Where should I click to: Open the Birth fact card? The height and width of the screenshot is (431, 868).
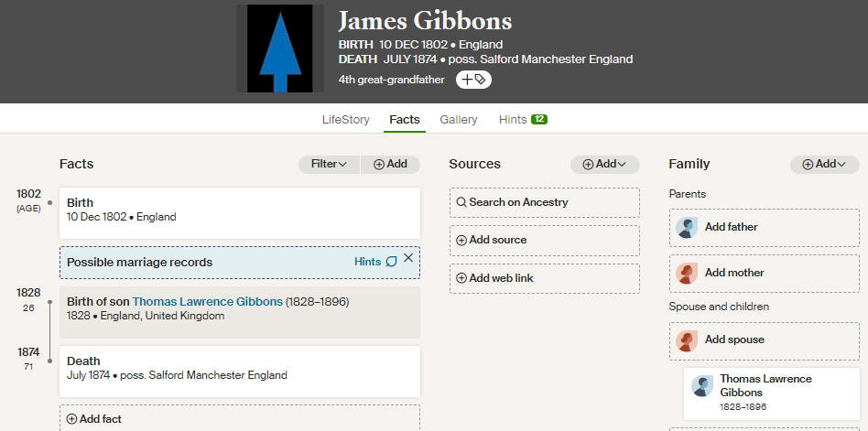click(240, 210)
